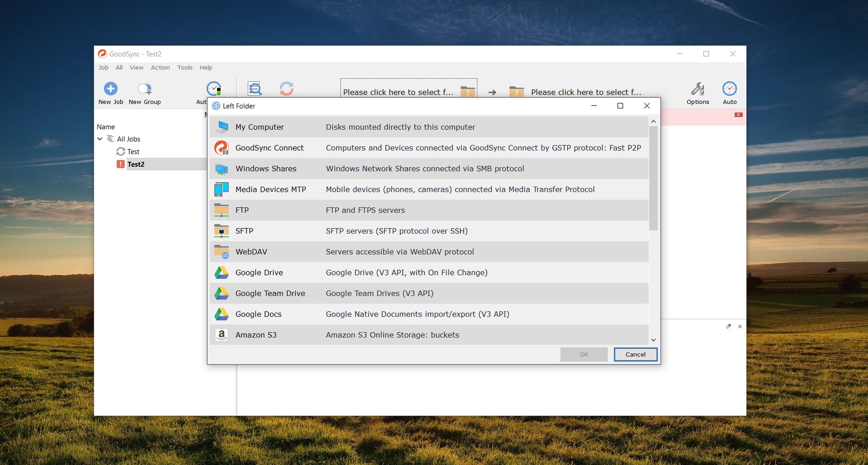Click the My Computer icon
This screenshot has height=465, width=868.
[222, 127]
